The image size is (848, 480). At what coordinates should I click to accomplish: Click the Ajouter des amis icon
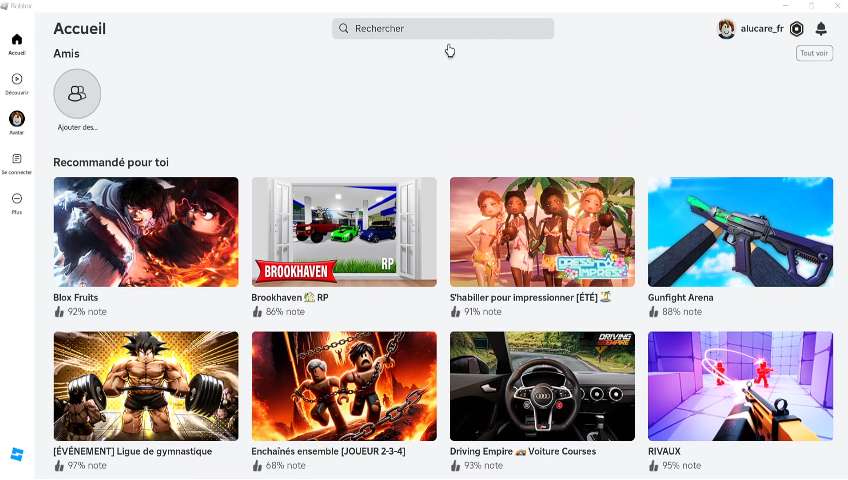point(77,93)
